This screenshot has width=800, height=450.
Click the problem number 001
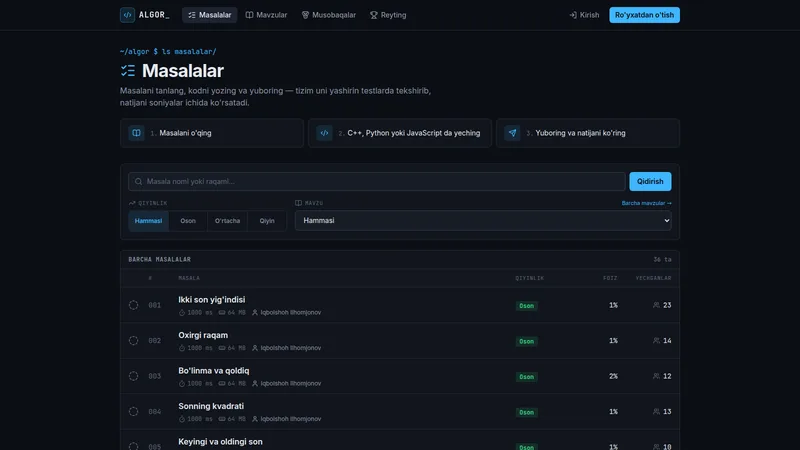coord(155,305)
